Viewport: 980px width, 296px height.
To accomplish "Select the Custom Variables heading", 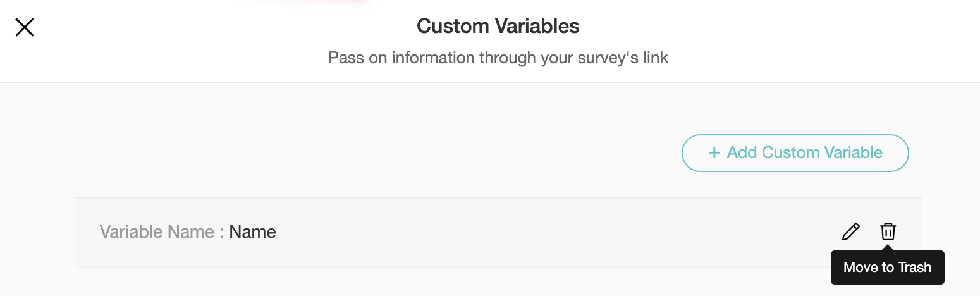I will pos(498,27).
